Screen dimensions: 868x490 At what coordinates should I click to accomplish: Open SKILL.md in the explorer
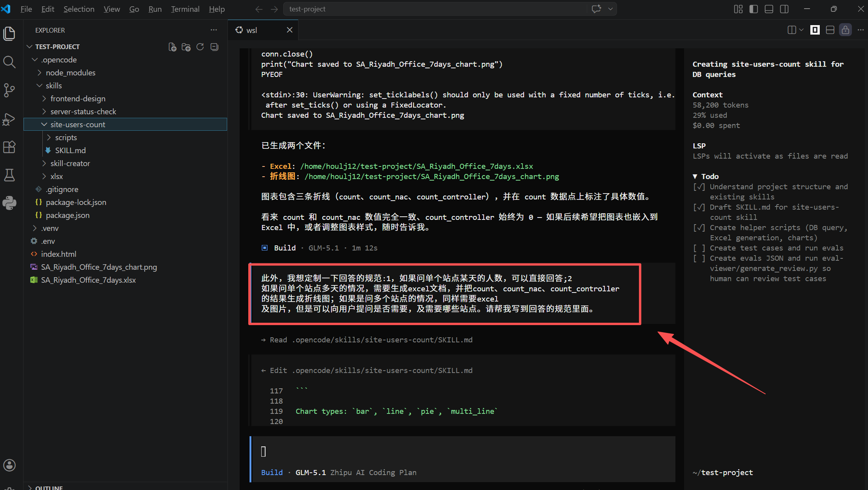point(70,150)
